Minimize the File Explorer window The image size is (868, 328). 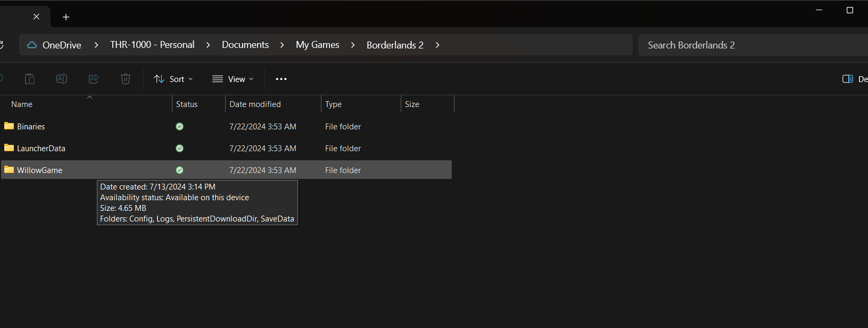[x=819, y=10]
